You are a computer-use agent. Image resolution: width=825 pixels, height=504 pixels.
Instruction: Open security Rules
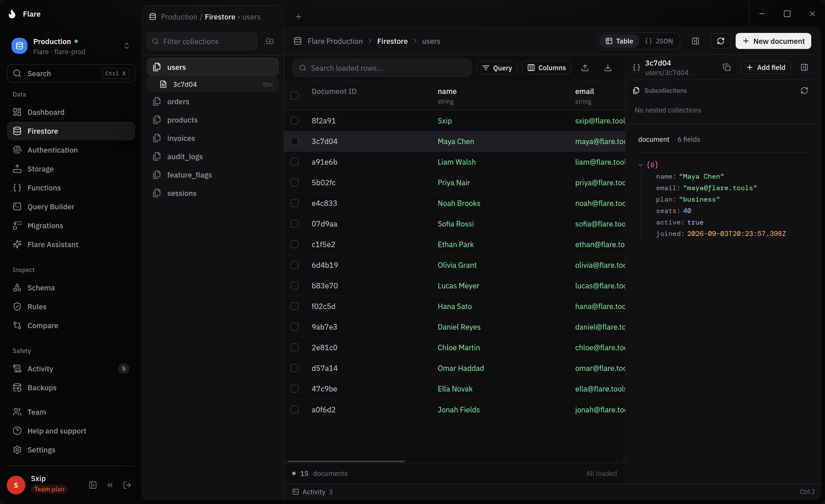(71, 306)
